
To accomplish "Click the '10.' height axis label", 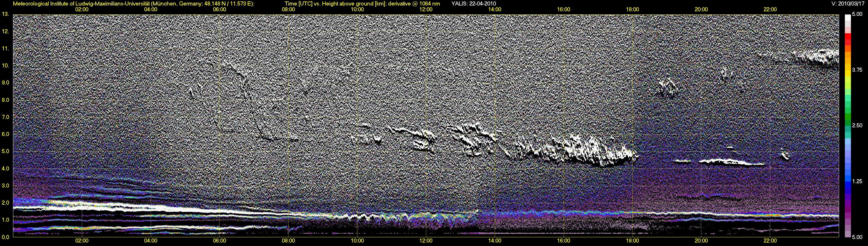I will [x=5, y=65].
